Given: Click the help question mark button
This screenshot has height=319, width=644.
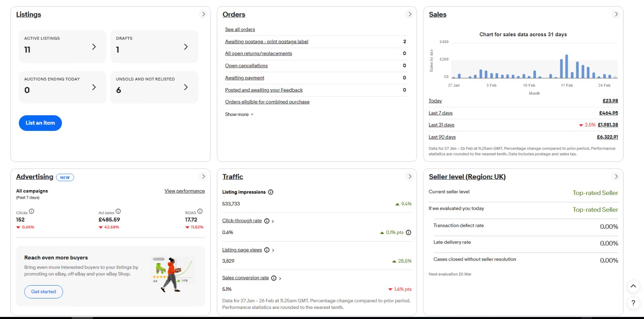Looking at the screenshot, I should [633, 303].
